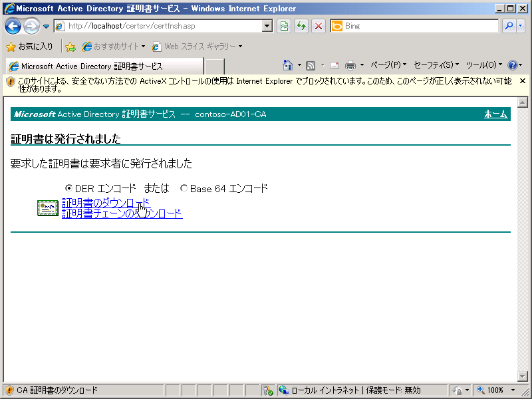Click the security shield icon in information bar

[11, 82]
